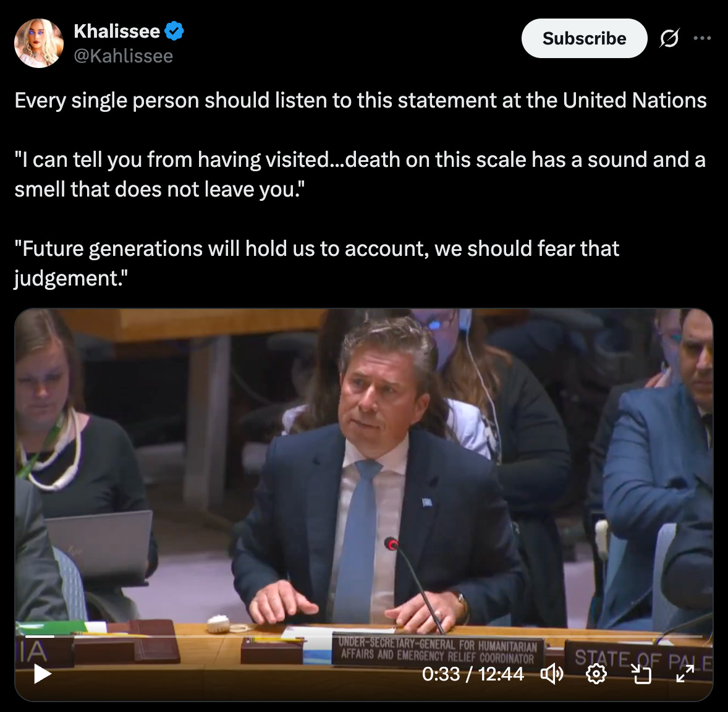Image resolution: width=728 pixels, height=712 pixels.
Task: Click the blue verified badge
Action: [174, 31]
